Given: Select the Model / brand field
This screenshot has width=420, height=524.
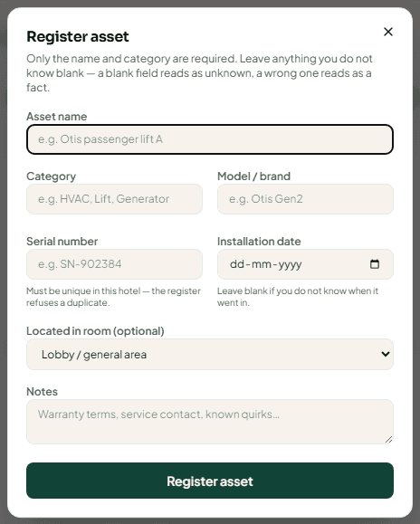Looking at the screenshot, I should coord(305,199).
